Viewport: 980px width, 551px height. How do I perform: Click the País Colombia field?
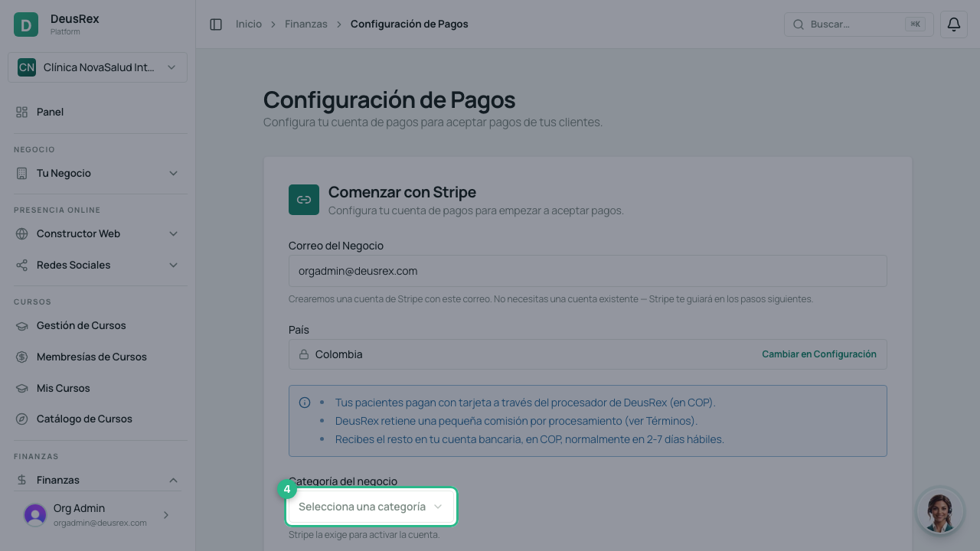pos(588,354)
